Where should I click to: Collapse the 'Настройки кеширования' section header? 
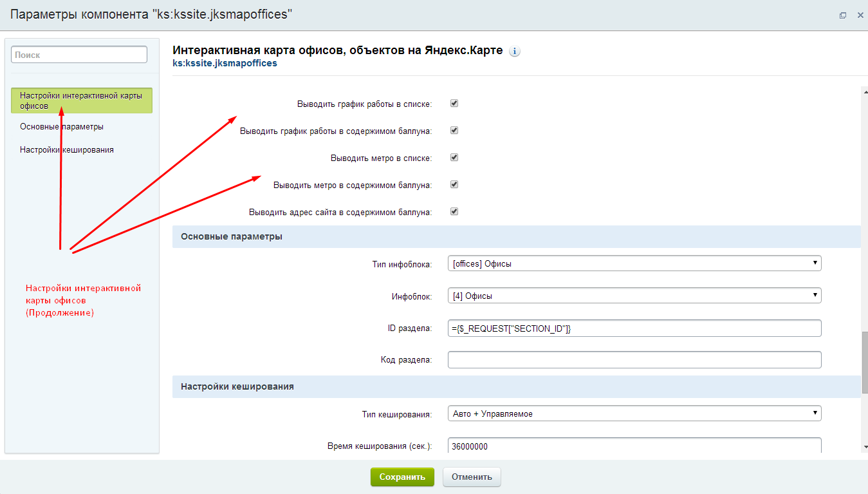517,386
